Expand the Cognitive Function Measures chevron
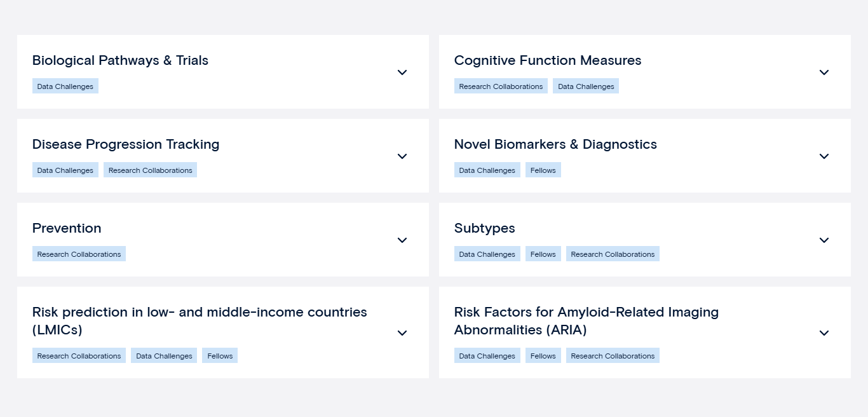This screenshot has width=868, height=417. coord(824,72)
